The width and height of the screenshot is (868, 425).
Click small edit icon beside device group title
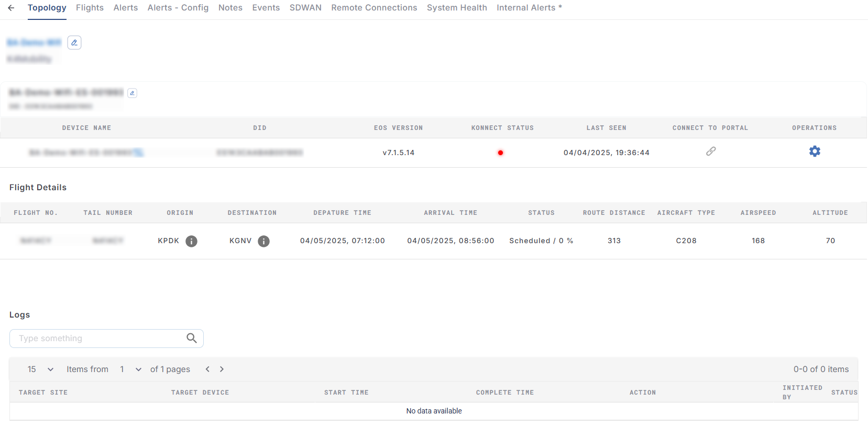(x=133, y=93)
